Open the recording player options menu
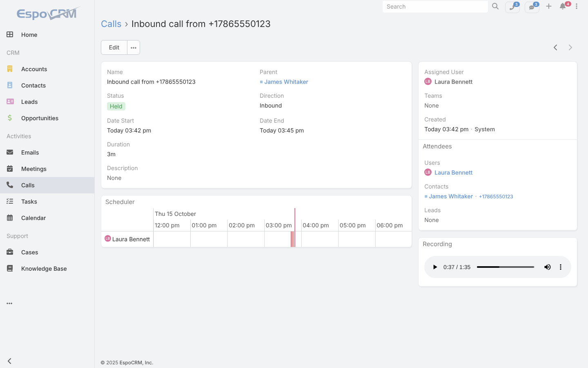This screenshot has height=368, width=588. (x=561, y=267)
